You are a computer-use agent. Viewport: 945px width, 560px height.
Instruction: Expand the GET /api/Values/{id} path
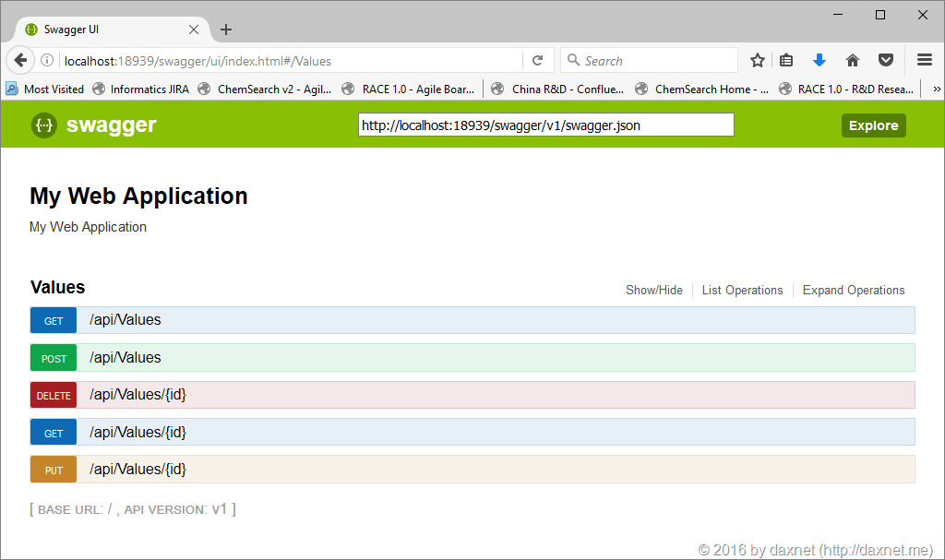click(138, 432)
